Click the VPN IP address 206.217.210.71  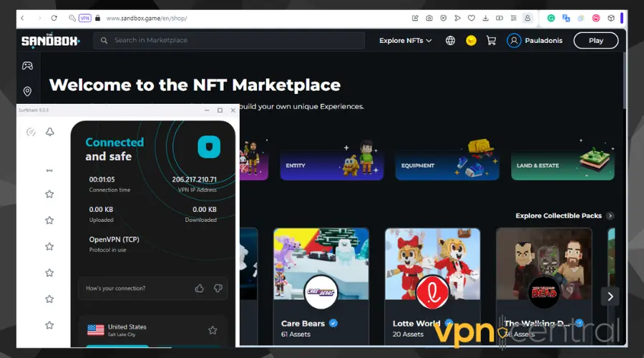tap(194, 180)
